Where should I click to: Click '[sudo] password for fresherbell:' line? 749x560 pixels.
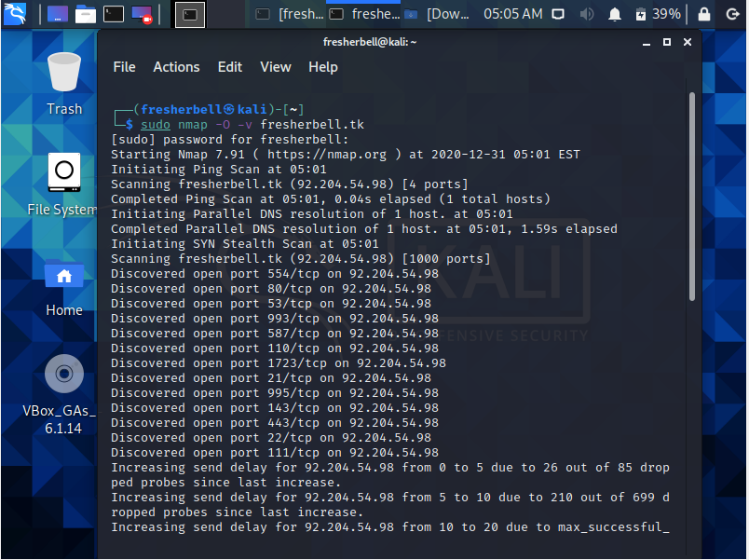(x=230, y=140)
